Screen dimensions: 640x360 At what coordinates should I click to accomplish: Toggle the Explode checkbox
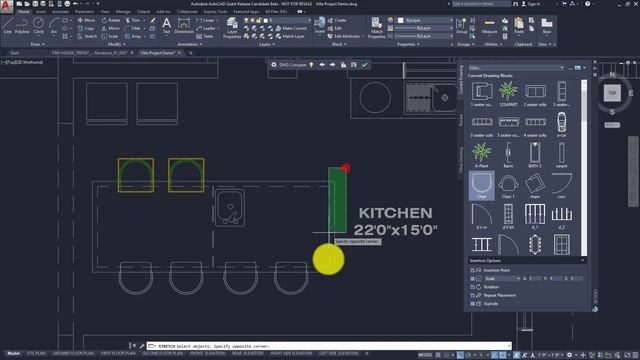click(473, 304)
